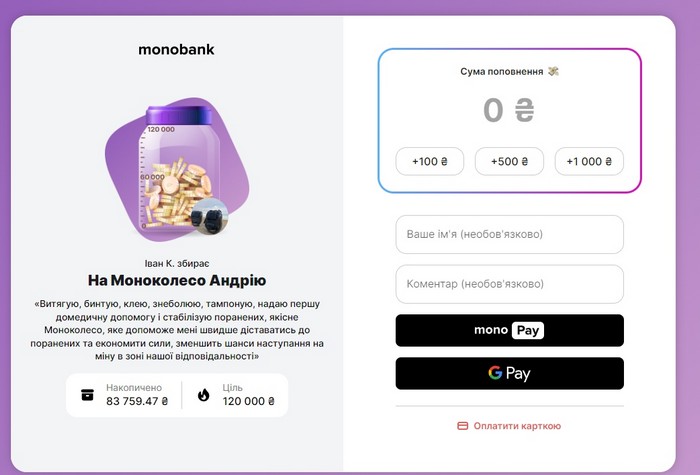Click the Ціль 120 000 ₴ value
The width and height of the screenshot is (700, 475).
[246, 401]
